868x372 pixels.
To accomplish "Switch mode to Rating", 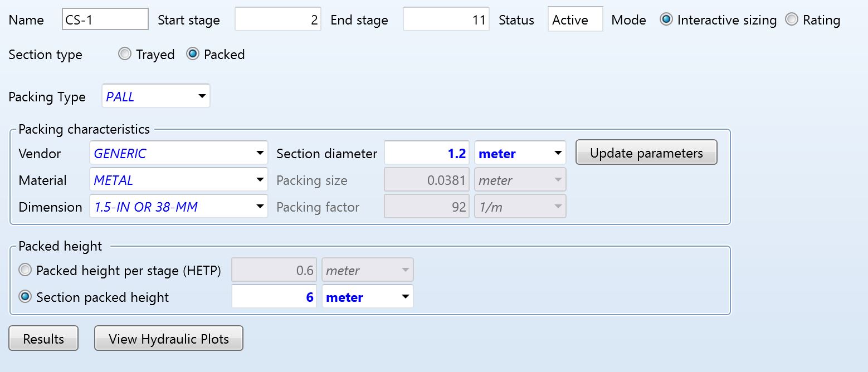I will [791, 20].
